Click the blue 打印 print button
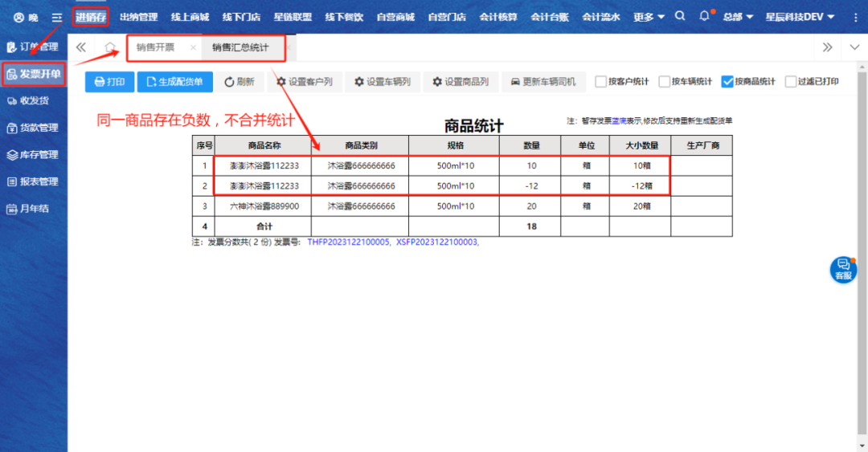 coord(109,82)
